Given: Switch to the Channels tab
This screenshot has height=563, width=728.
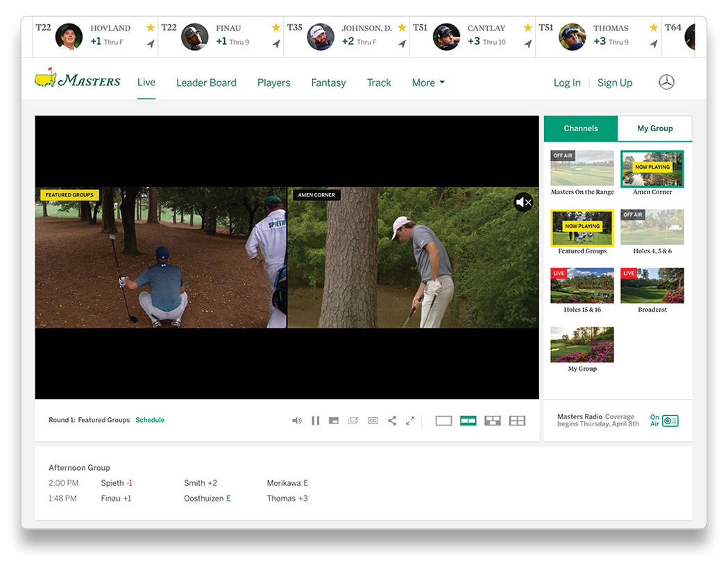Looking at the screenshot, I should coord(581,128).
